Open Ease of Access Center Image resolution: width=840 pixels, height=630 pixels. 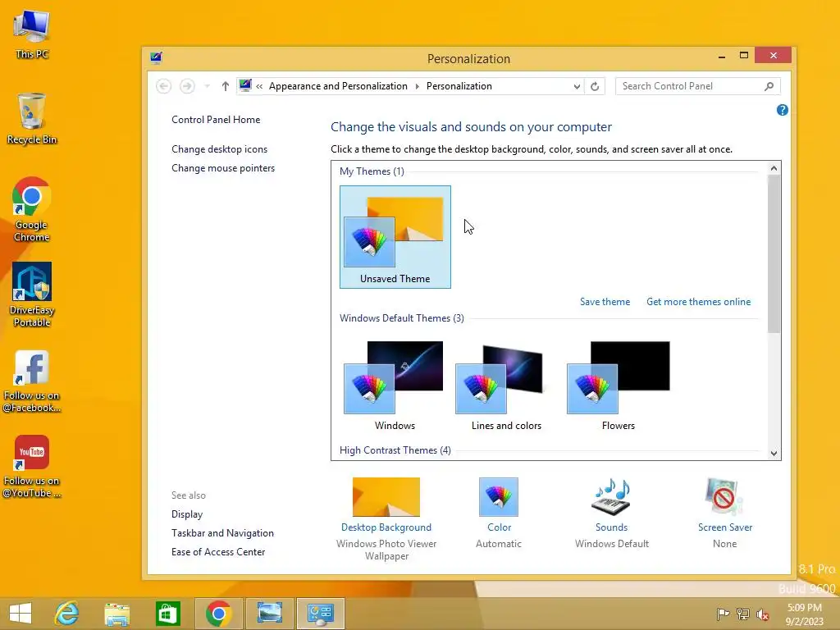(x=218, y=552)
